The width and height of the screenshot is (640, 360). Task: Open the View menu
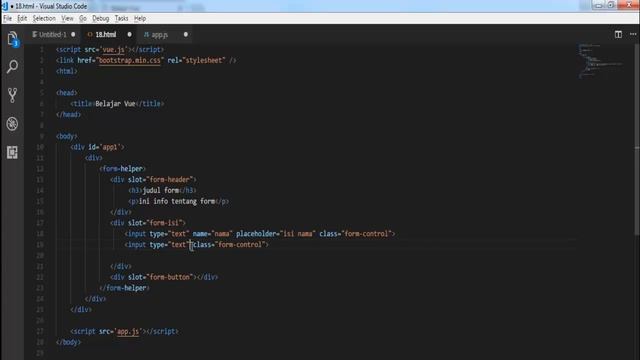(x=67, y=18)
